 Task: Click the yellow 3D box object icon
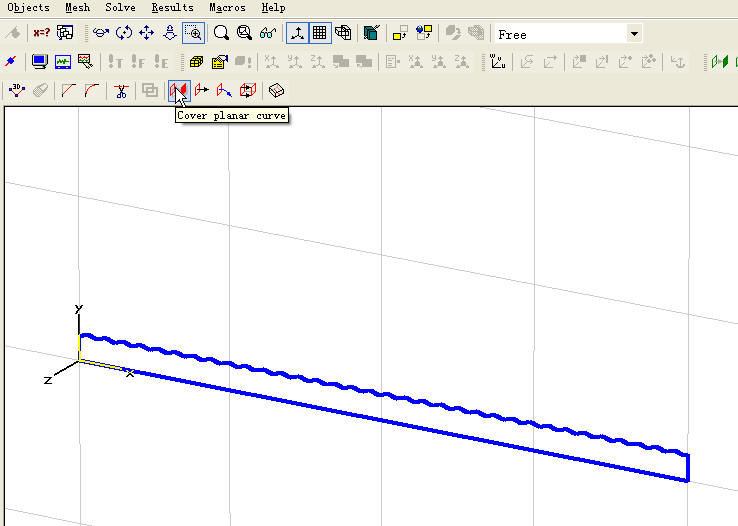click(x=197, y=62)
